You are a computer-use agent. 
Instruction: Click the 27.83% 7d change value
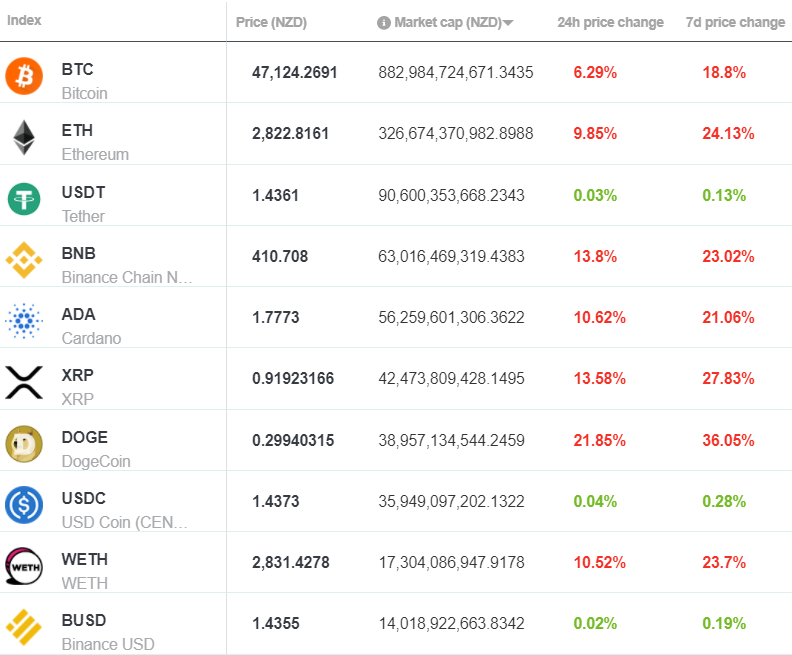point(728,378)
